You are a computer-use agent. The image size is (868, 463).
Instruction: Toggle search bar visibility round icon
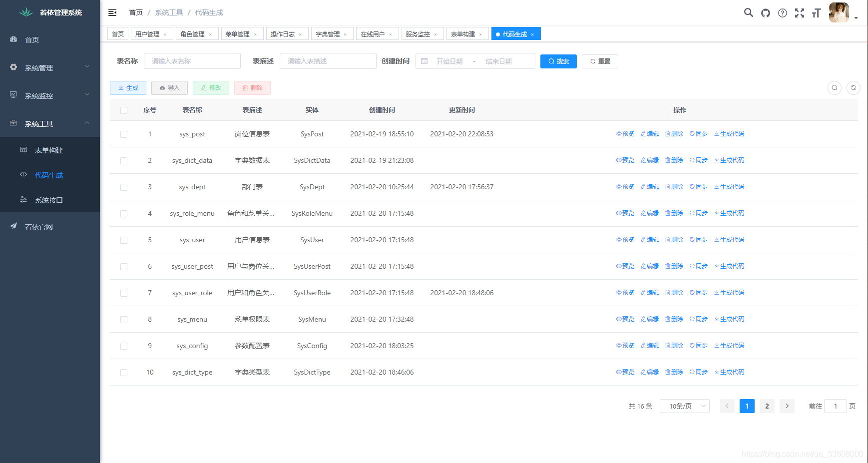pyautogui.click(x=835, y=88)
